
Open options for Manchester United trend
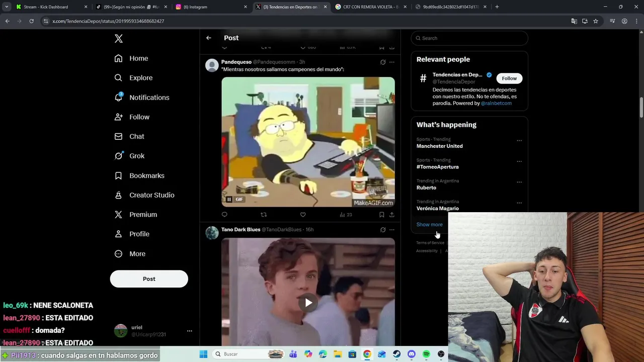click(519, 141)
